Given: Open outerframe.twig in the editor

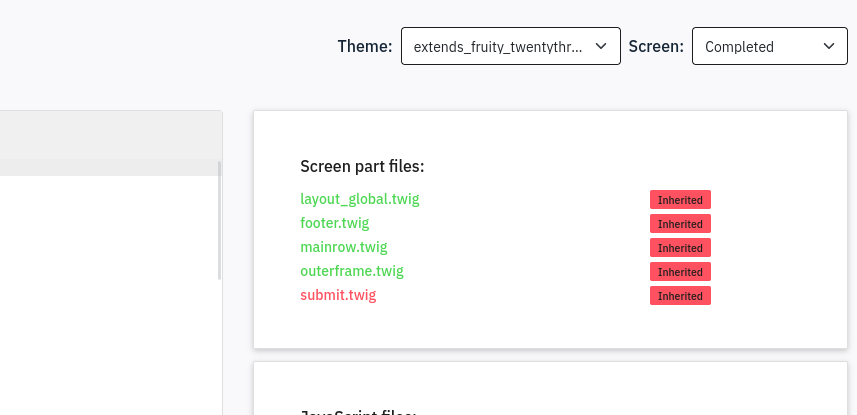Looking at the screenshot, I should click(351, 271).
